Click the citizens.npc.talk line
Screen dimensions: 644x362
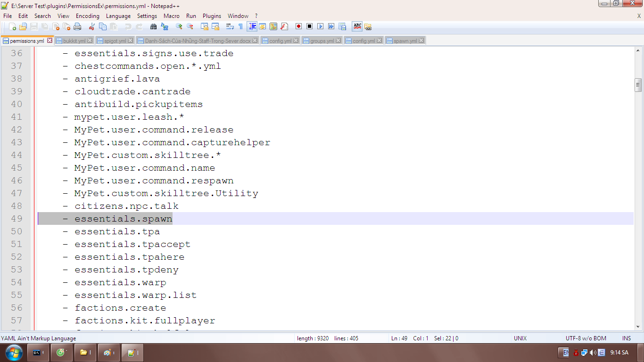[336, 206]
